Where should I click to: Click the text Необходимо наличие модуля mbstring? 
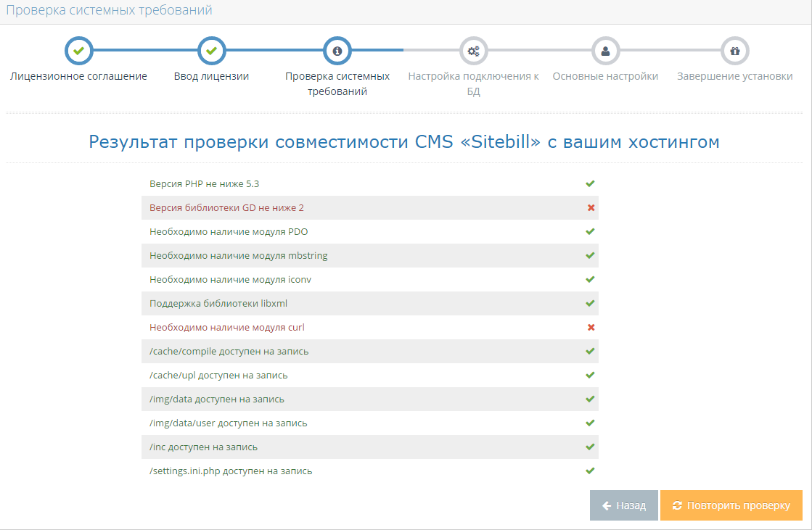[239, 256]
